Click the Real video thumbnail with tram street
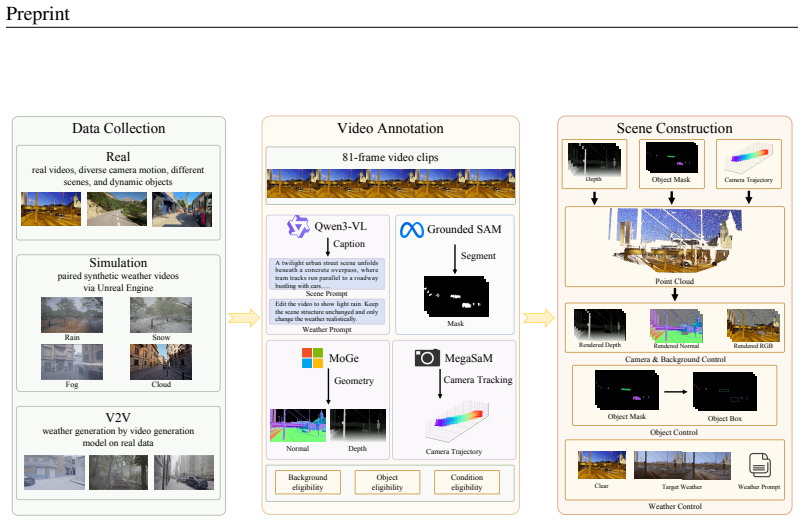 [182, 209]
